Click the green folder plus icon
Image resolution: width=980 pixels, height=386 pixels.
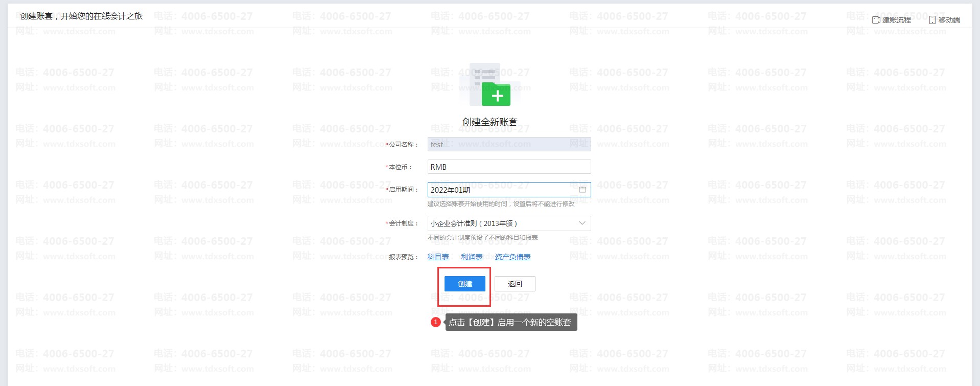pos(496,95)
